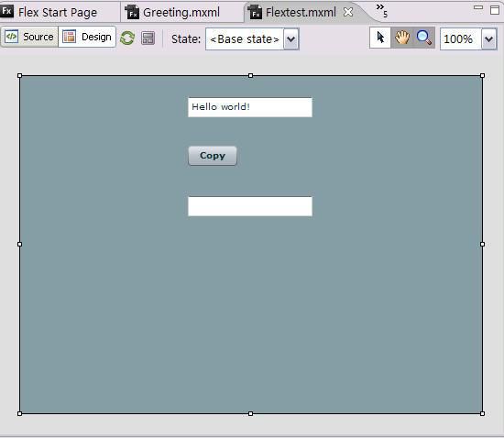Click the Base state combo field
This screenshot has width=504, height=438.
(245, 39)
